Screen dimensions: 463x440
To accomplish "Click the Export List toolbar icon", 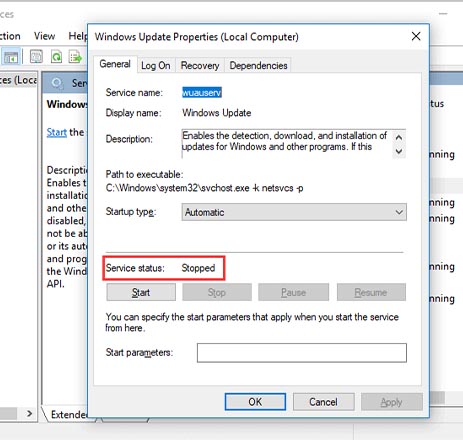I will tap(75, 57).
